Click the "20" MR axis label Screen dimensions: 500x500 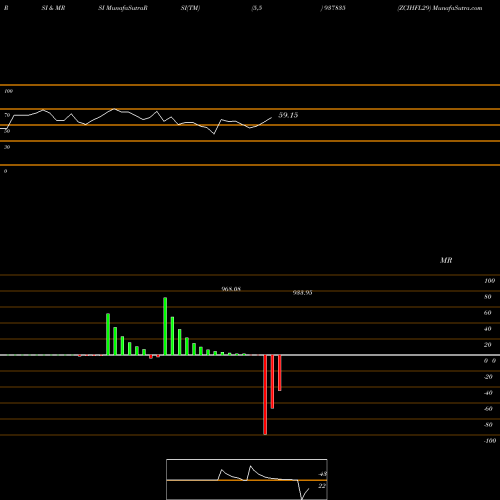click(x=488, y=345)
